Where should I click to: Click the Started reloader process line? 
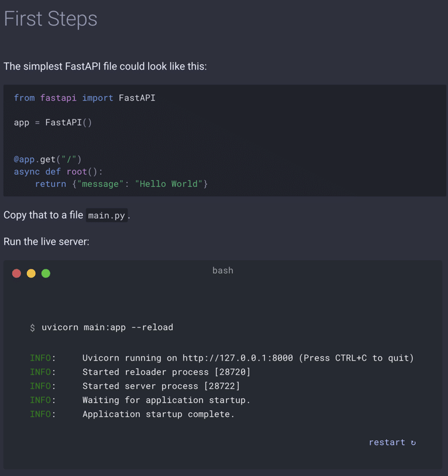point(141,372)
